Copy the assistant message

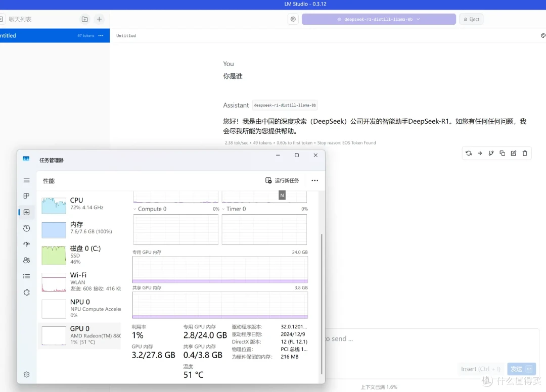(502, 153)
